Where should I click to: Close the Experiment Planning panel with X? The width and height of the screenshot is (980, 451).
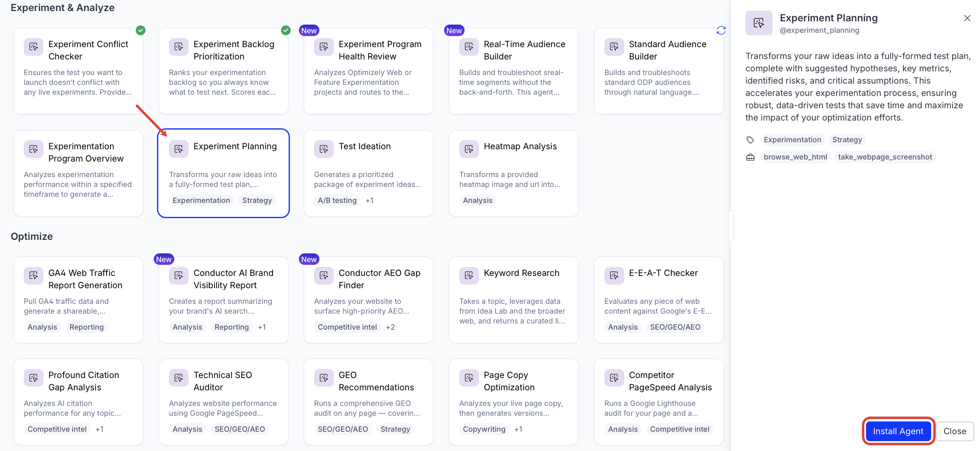[x=967, y=18]
